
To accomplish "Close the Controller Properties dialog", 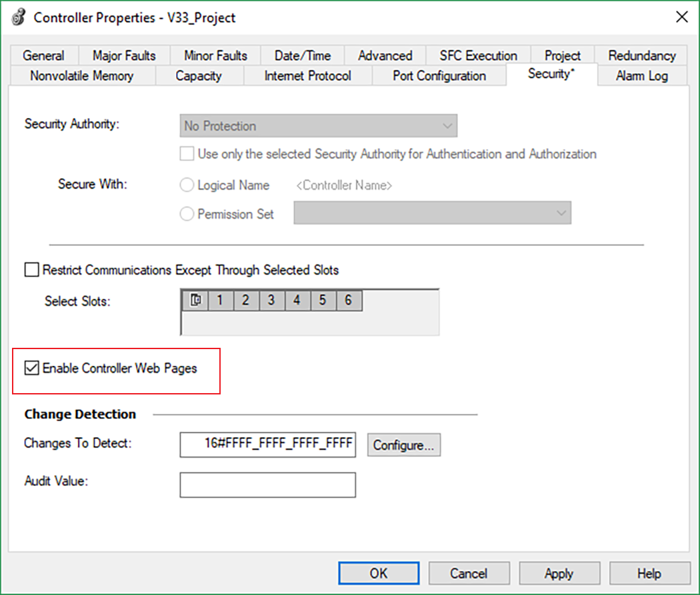I will pyautogui.click(x=681, y=17).
